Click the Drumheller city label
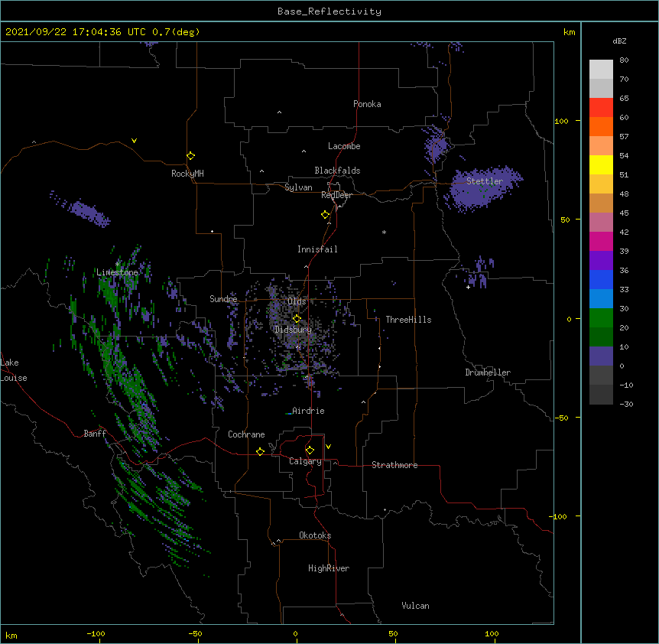 (x=488, y=372)
